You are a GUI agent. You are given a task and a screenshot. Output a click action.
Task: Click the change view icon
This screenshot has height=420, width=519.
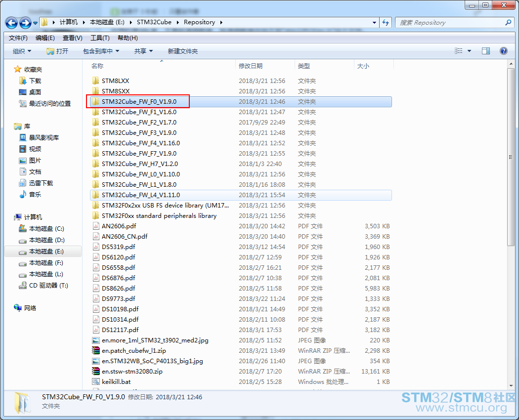[458, 51]
